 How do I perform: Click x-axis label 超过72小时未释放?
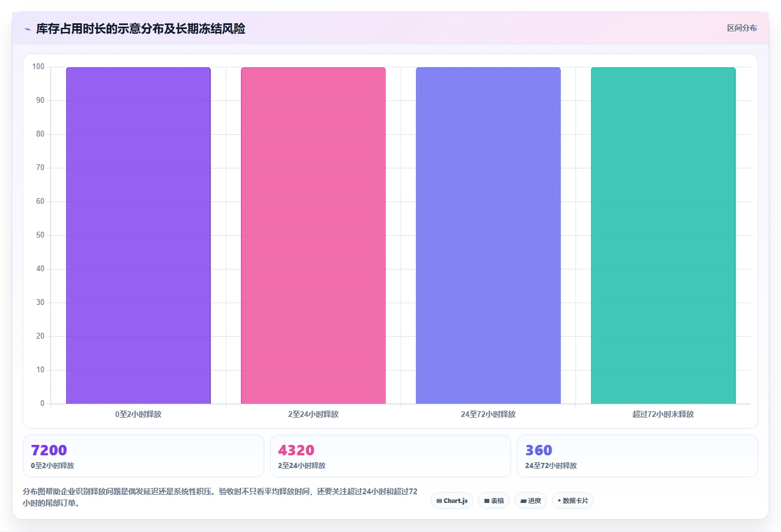[x=663, y=414]
